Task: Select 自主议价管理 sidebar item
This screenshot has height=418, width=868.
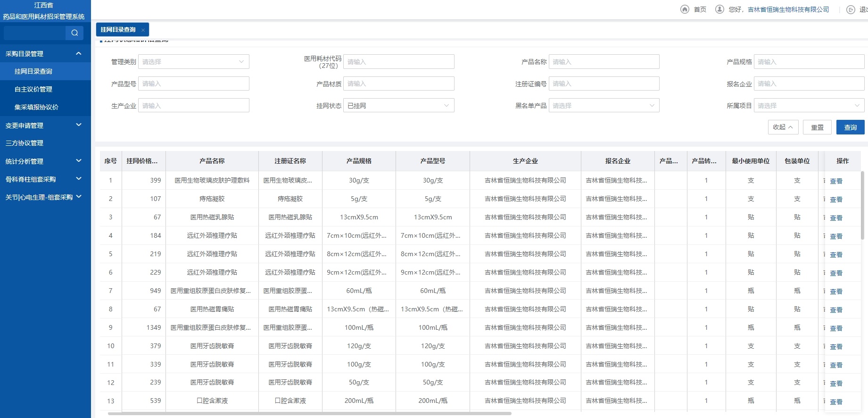Action: [45, 89]
